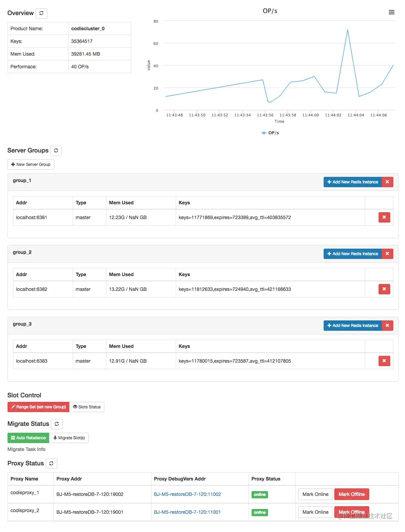Click the plane icon on Migrate Slot(s)
This screenshot has height=532, width=405.
[55, 438]
